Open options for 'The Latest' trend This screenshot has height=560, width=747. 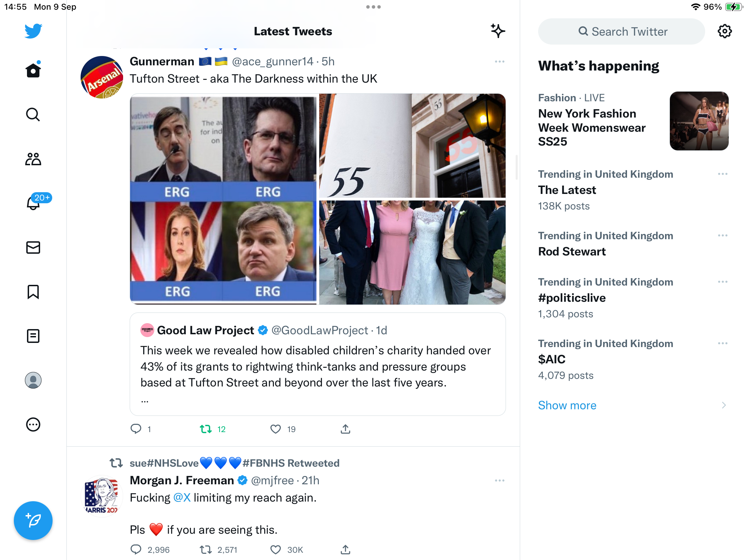coord(723,174)
